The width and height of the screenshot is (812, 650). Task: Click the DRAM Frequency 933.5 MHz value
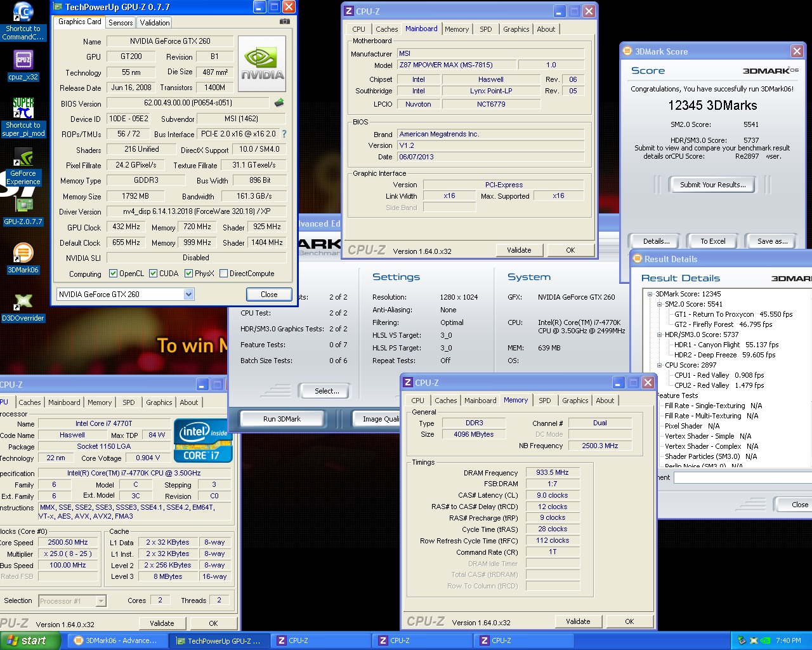[553, 472]
